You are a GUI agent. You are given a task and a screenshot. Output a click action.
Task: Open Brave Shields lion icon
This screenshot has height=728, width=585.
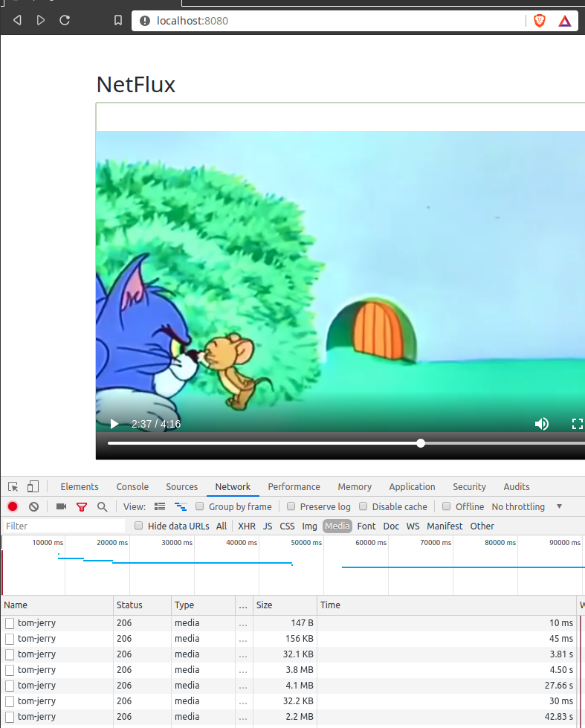tap(540, 20)
